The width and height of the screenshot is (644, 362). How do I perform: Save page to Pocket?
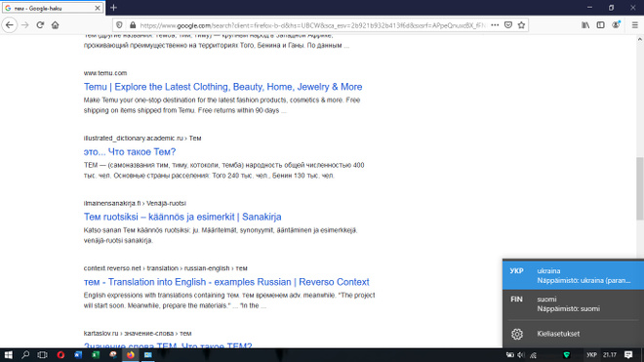508,25
